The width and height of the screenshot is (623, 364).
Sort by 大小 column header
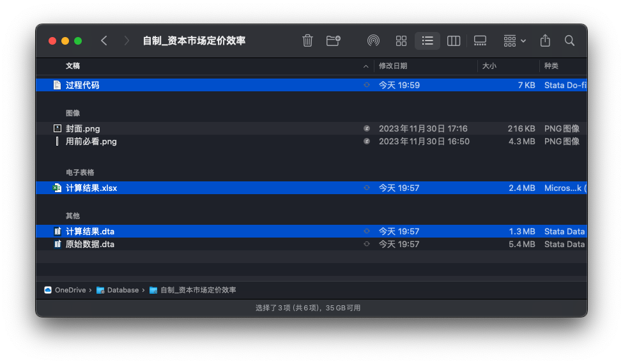click(489, 66)
